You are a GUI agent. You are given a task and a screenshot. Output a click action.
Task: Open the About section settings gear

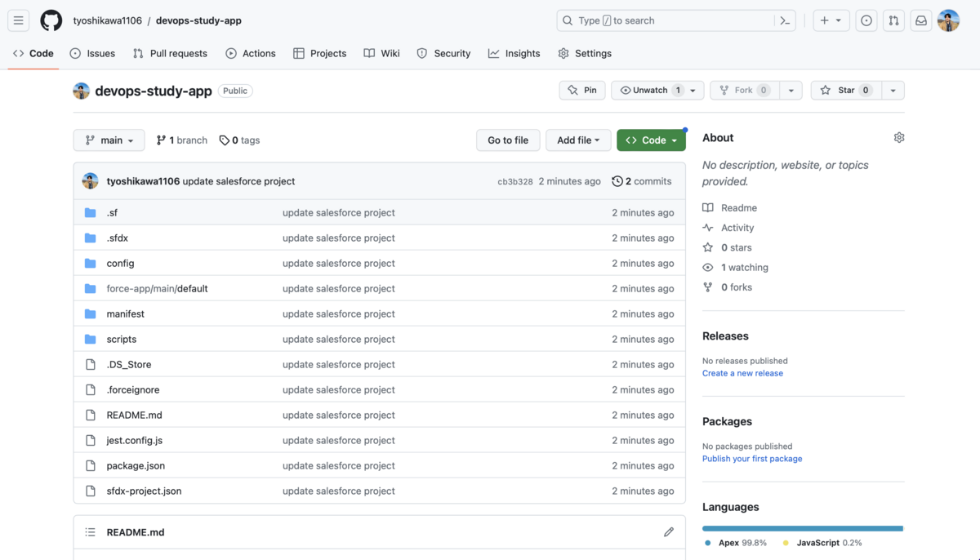[x=899, y=137]
